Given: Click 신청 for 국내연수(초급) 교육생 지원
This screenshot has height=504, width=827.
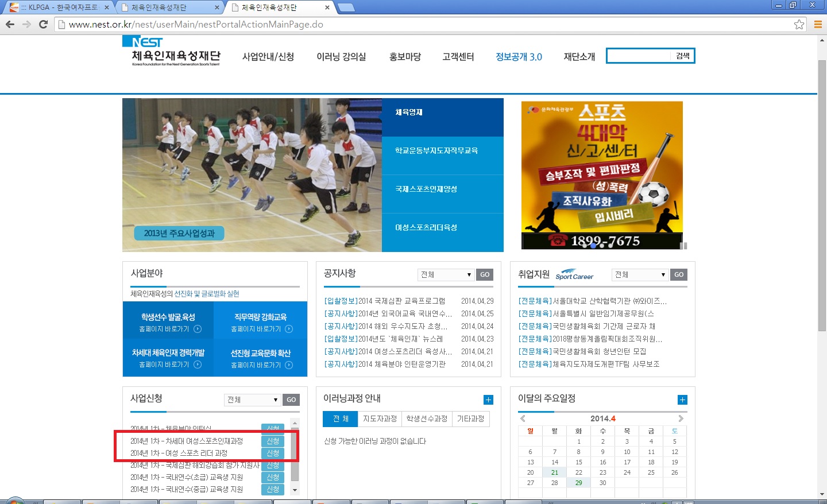Looking at the screenshot, I should tap(273, 477).
